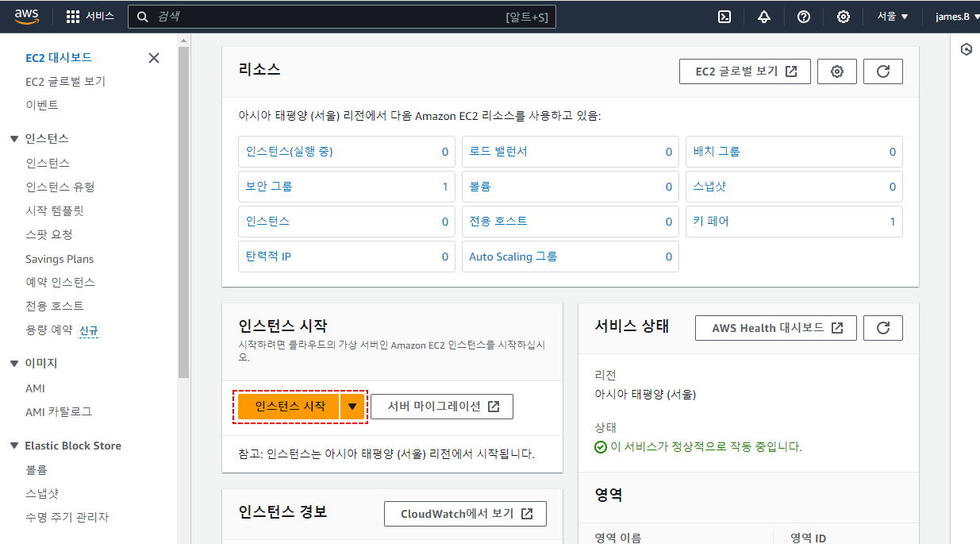Open 전용 호스트 in sidebar
The image size is (980, 544).
coord(55,307)
